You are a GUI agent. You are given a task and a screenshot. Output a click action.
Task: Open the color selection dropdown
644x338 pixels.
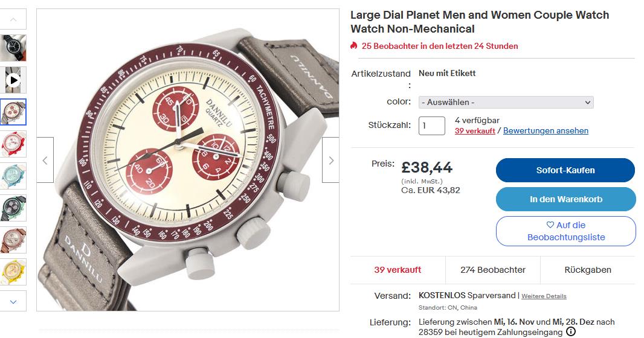click(x=506, y=103)
